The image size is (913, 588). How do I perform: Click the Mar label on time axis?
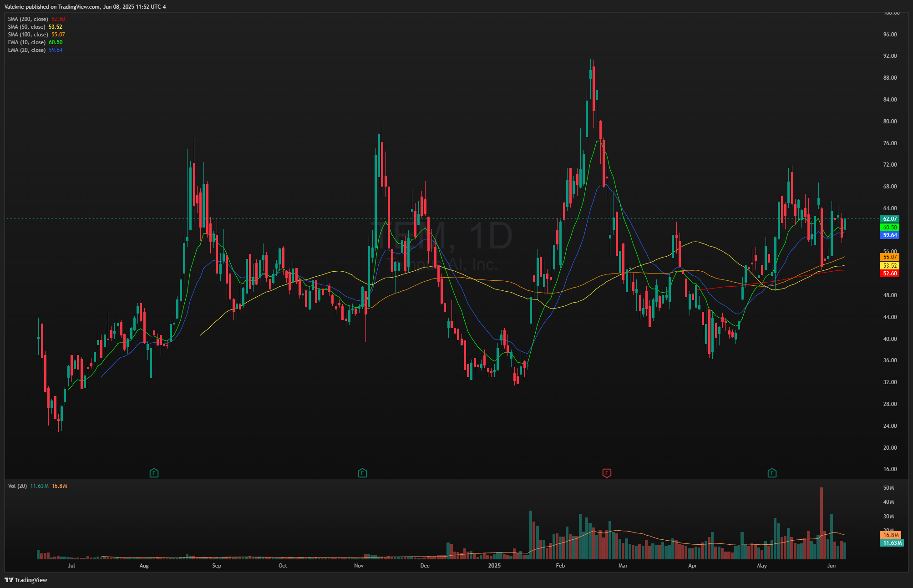pyautogui.click(x=623, y=566)
